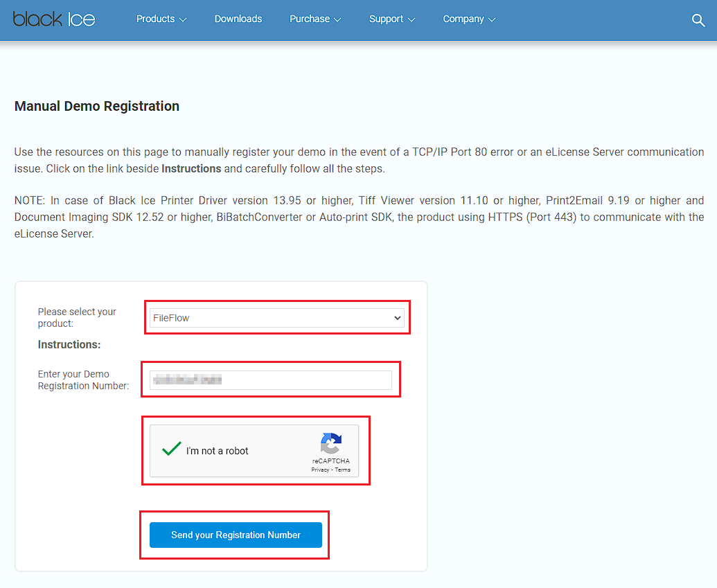Click the 'Enter your Demo Registration Number:' label
The image size is (717, 588).
coord(83,380)
